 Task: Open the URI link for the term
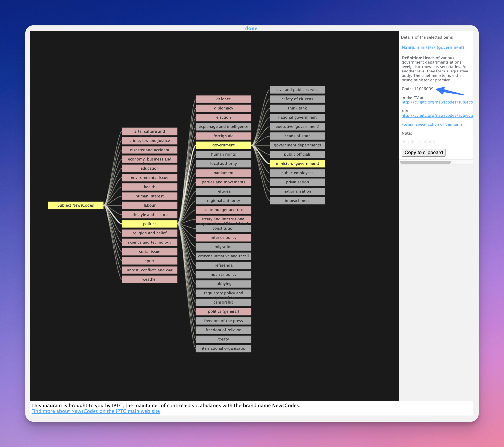pos(437,115)
